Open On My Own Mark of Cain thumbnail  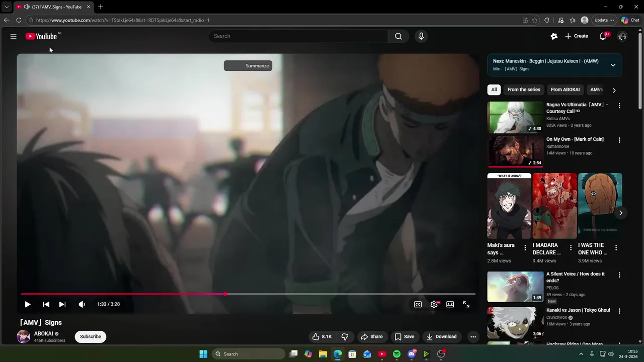tap(515, 151)
